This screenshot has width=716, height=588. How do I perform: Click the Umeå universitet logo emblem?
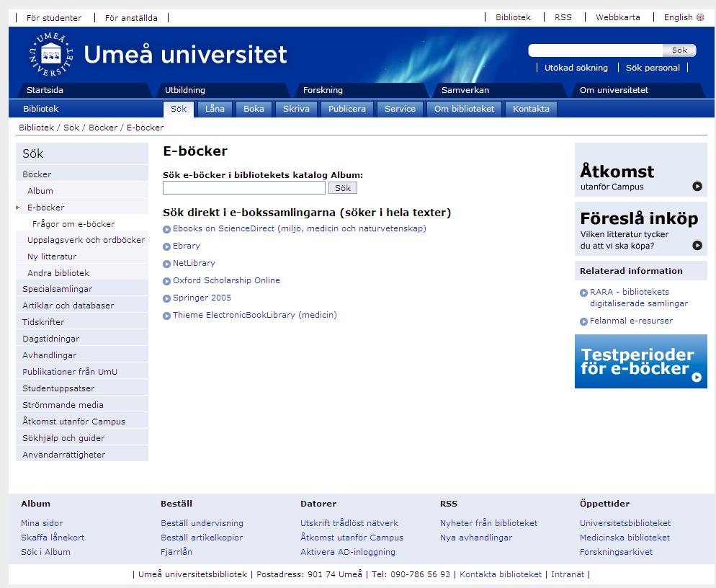[50, 54]
